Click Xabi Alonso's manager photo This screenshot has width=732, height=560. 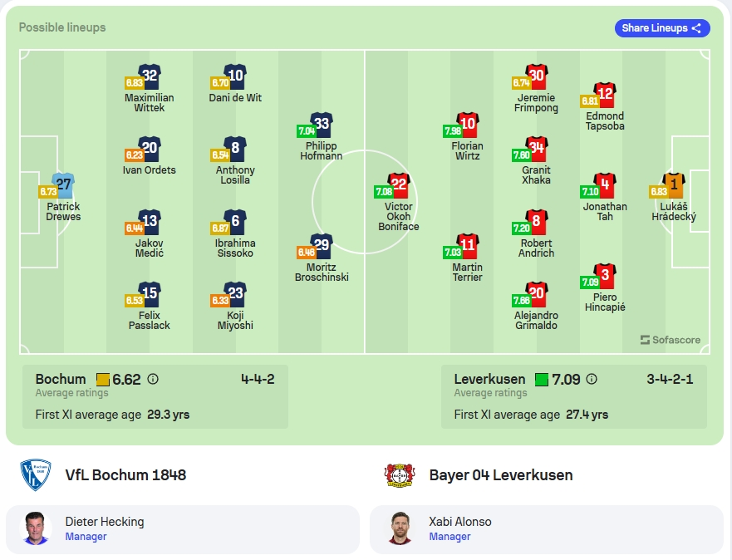tap(400, 528)
